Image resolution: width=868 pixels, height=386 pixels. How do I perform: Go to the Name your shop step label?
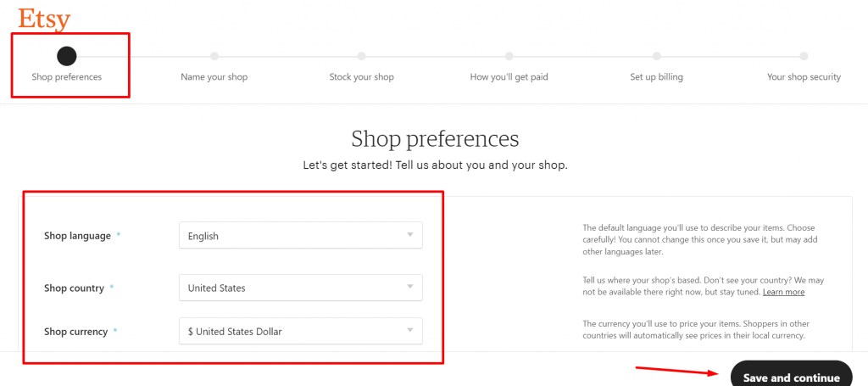(x=214, y=77)
